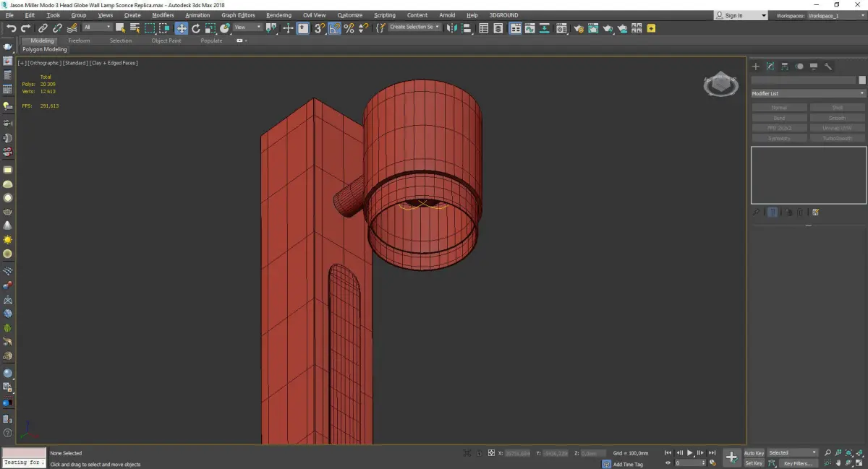Open the Arnold menu
Viewport: 868px width, 469px height.
(447, 15)
